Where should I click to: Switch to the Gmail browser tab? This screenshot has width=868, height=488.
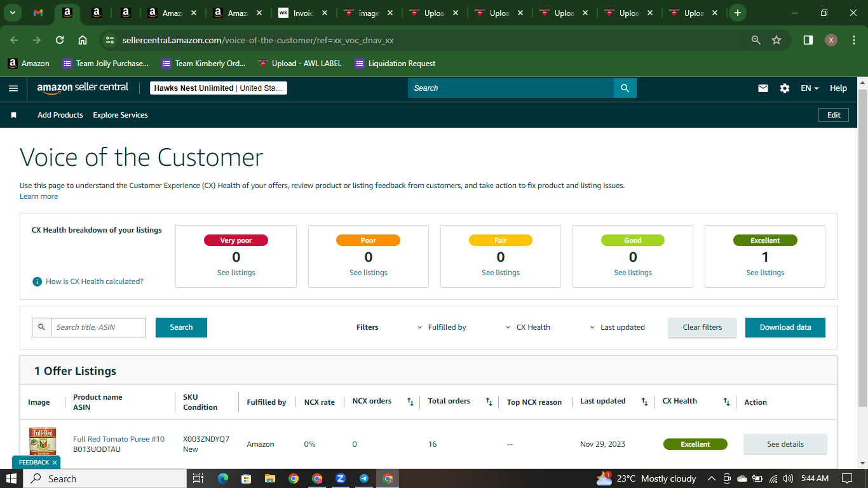coord(38,13)
